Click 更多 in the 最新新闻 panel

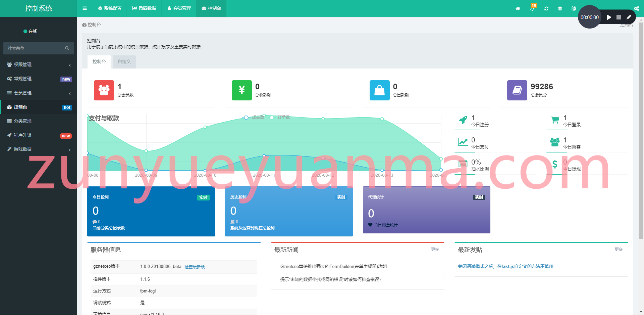435,250
